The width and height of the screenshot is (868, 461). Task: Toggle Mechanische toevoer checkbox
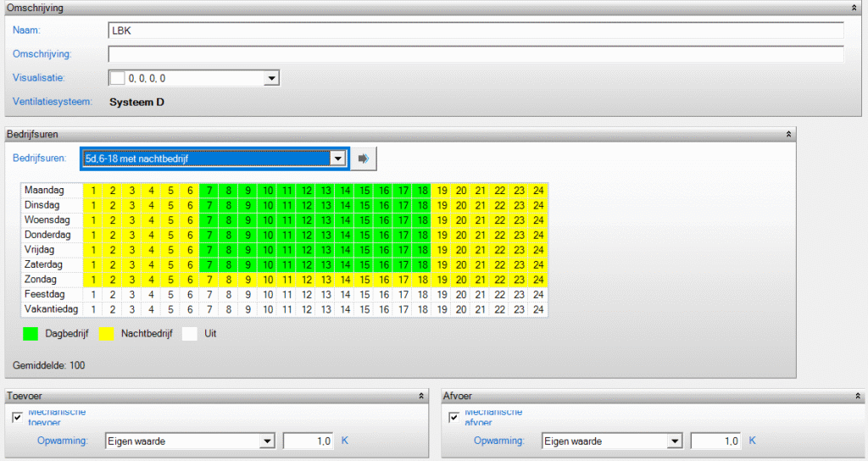coord(18,417)
